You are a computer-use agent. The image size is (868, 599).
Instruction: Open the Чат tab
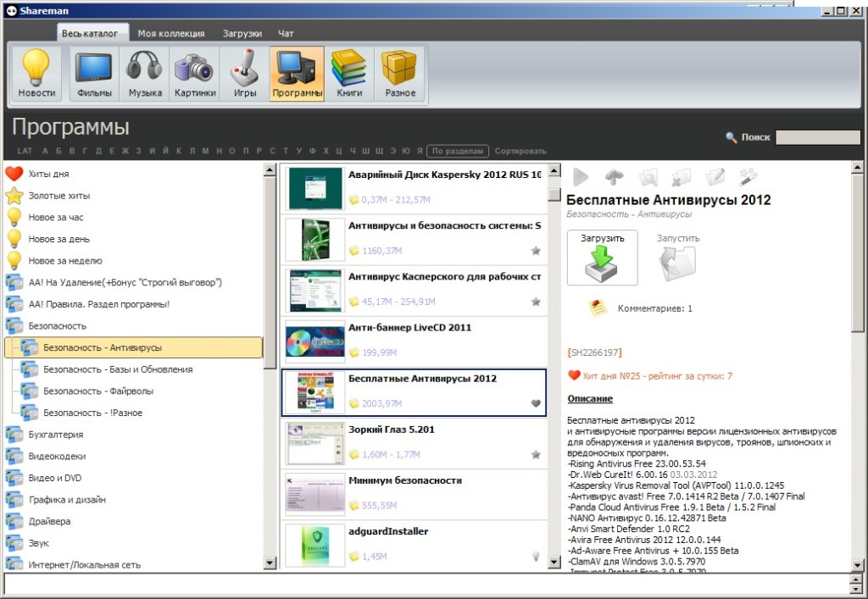pos(286,34)
